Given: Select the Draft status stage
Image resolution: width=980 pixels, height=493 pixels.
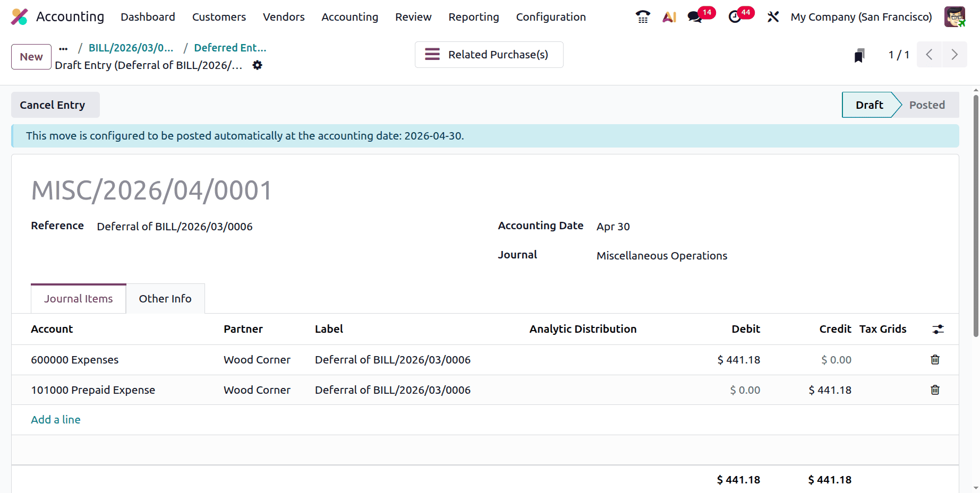Looking at the screenshot, I should point(870,105).
